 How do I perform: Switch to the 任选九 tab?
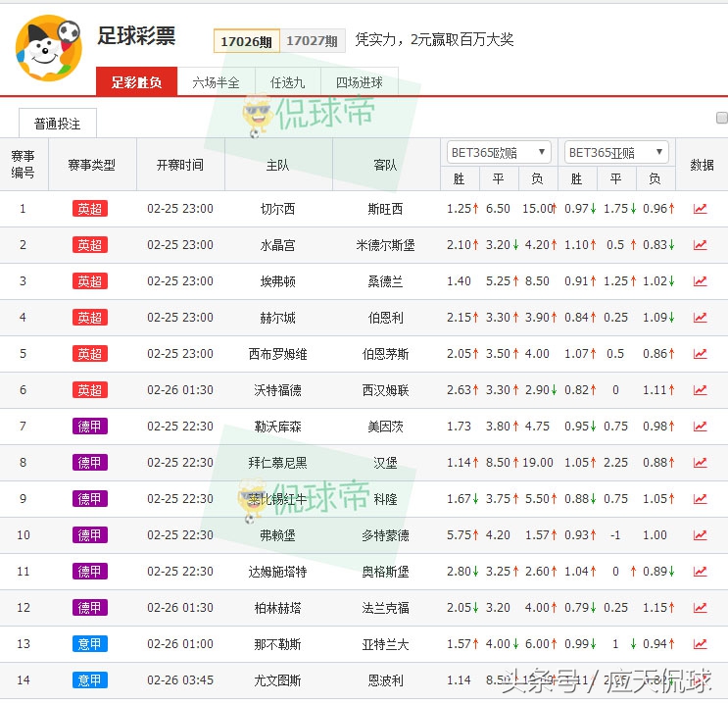pos(288,82)
